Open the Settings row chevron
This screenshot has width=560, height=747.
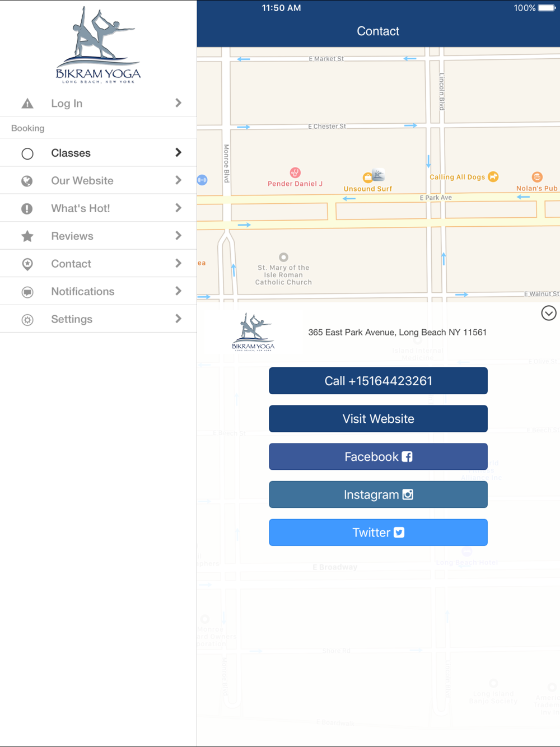pos(178,319)
